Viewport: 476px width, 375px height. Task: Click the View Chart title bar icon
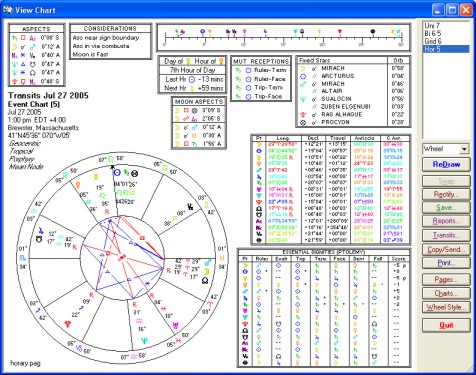click(x=8, y=10)
